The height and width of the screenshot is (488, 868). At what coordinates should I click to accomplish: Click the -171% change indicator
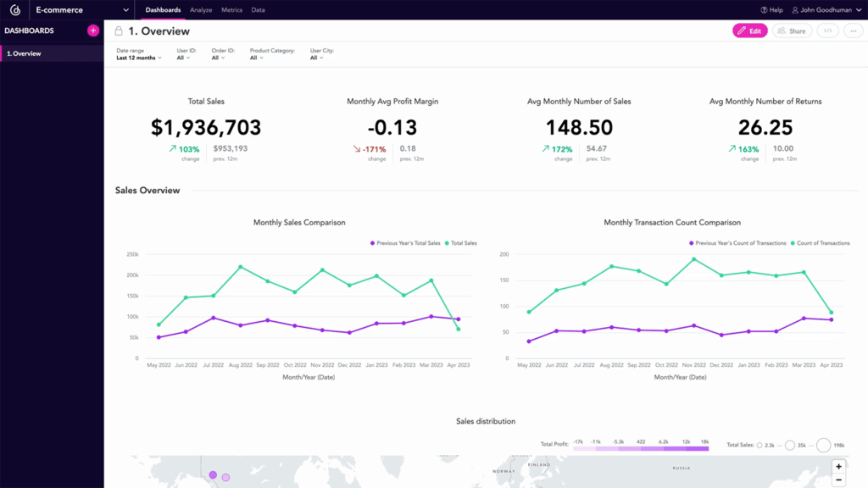click(x=370, y=149)
